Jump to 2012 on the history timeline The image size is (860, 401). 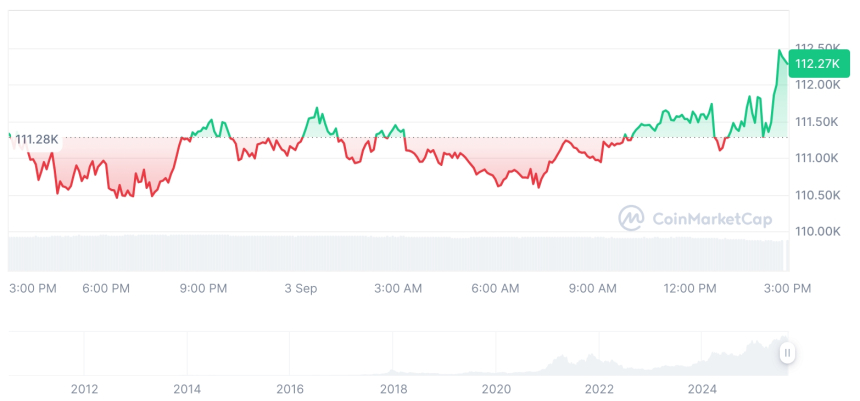click(84, 388)
